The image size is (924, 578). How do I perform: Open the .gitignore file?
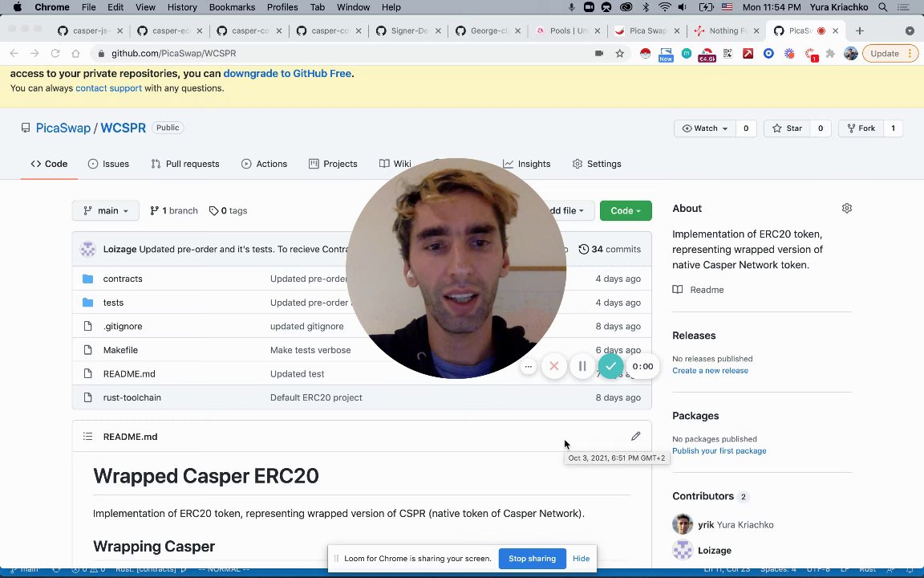(123, 326)
